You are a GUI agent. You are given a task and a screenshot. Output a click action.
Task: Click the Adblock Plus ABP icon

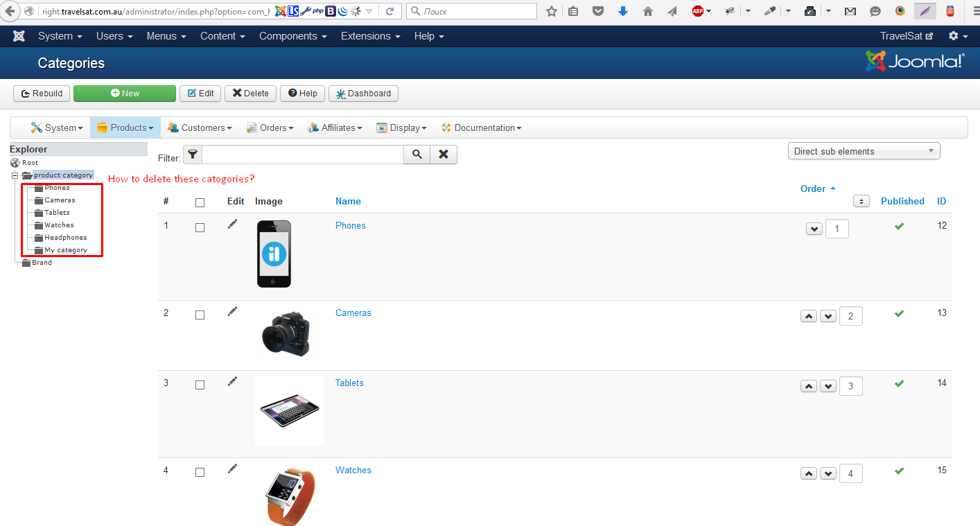click(x=698, y=11)
